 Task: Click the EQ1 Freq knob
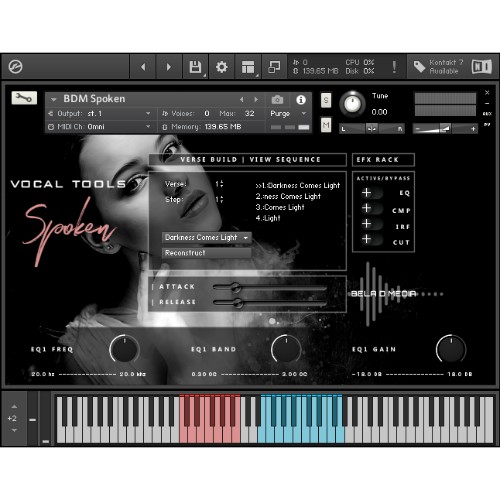point(124,349)
